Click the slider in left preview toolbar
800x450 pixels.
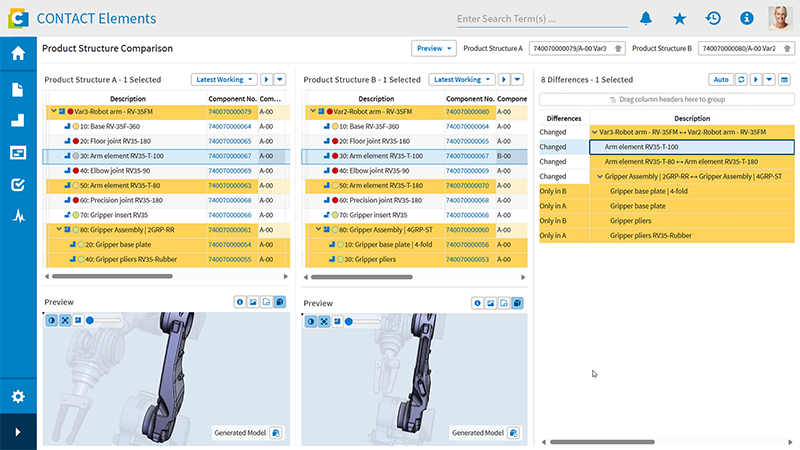tap(90, 320)
